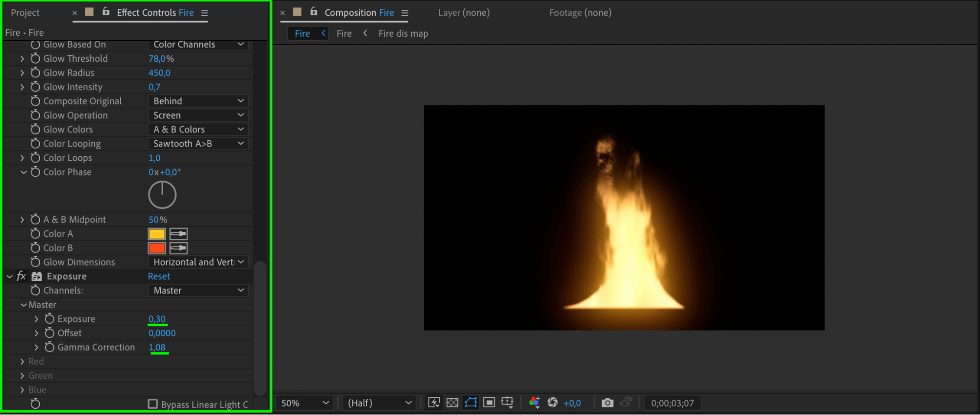Click the Color Phase angle dial
Screen dimensions: 980x415
[162, 195]
